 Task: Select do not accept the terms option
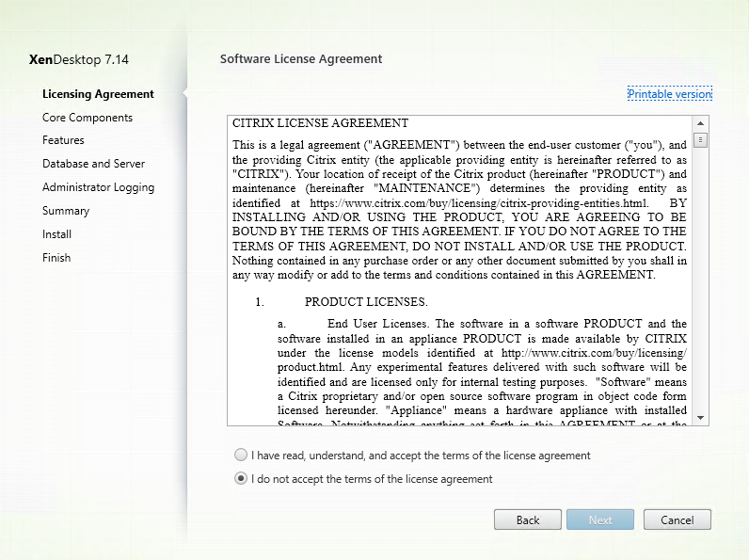pyautogui.click(x=241, y=478)
